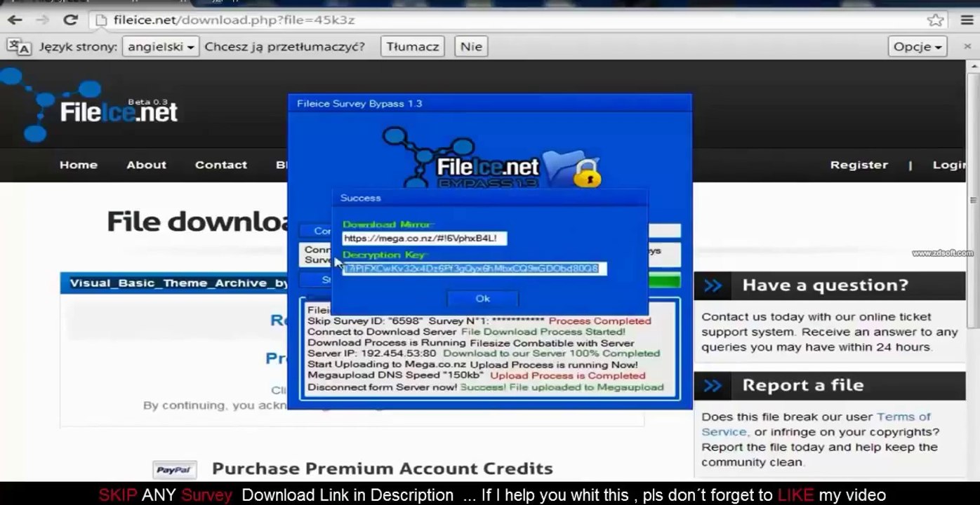Image resolution: width=980 pixels, height=505 pixels.
Task: Open Terms of Service link
Action: (x=816, y=424)
